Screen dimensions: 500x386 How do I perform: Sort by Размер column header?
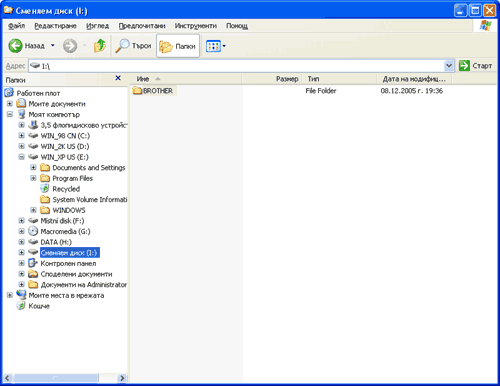272,79
